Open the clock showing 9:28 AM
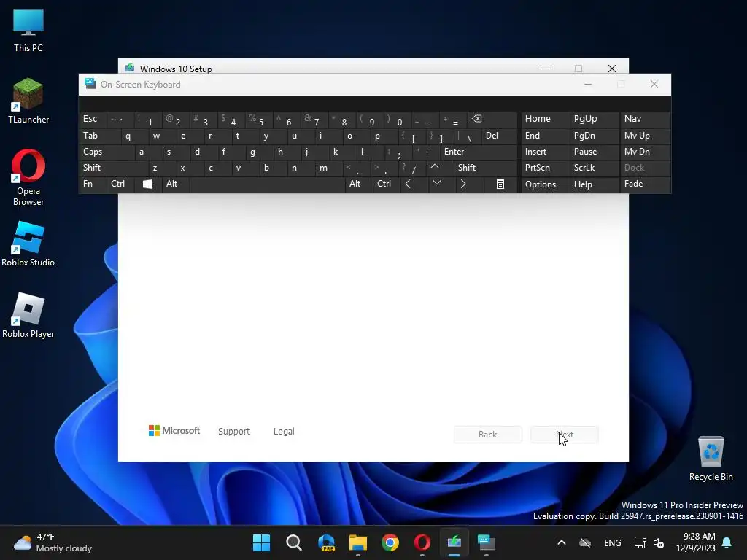This screenshot has width=747, height=560. pos(695,542)
